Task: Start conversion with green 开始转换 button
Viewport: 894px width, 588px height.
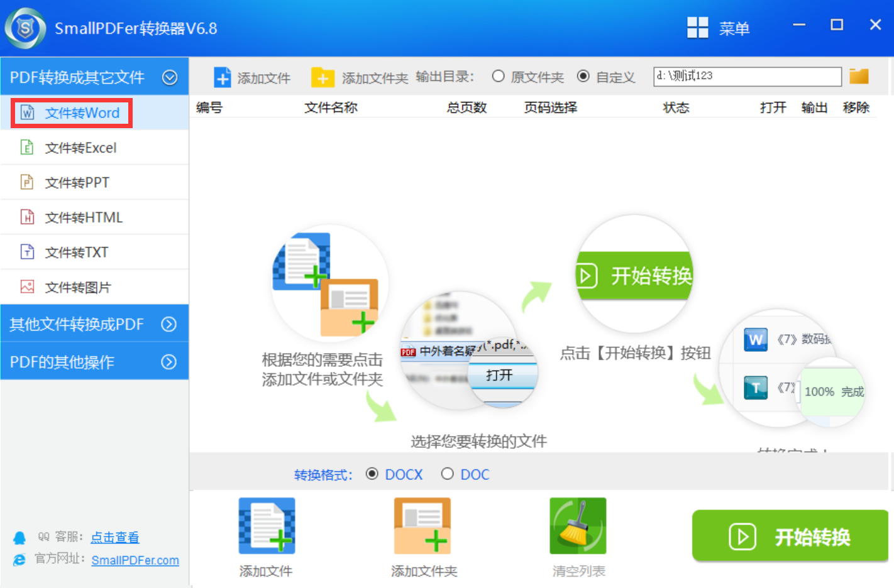Action: pyautogui.click(x=790, y=536)
